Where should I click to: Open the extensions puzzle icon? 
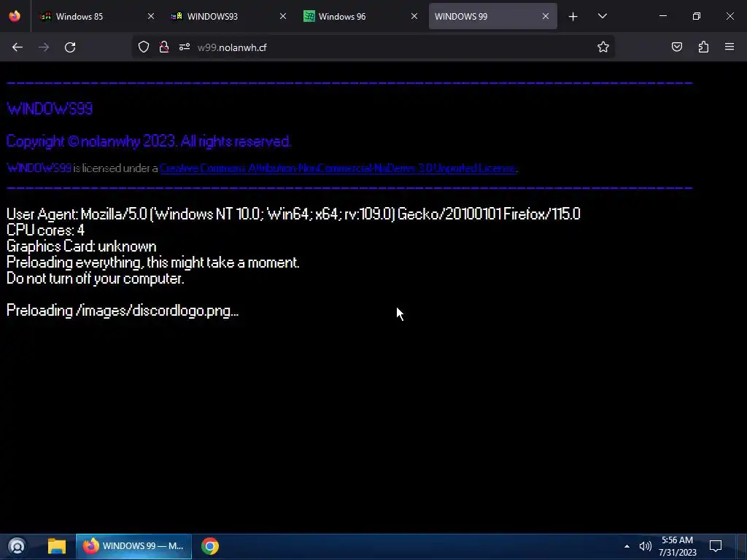click(703, 47)
